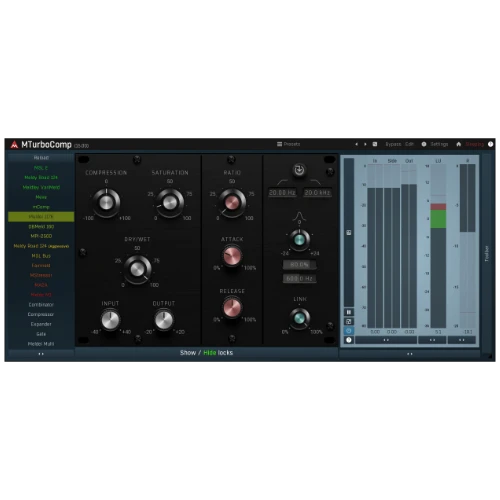Toggle Bypass in the title bar
Viewport: 500px width, 500px height.
393,144
